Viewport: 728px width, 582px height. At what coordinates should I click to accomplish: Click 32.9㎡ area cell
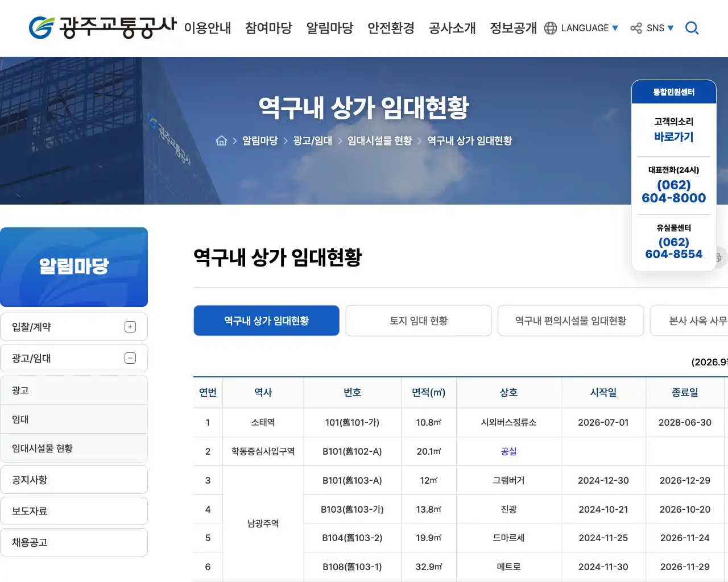tap(429, 567)
